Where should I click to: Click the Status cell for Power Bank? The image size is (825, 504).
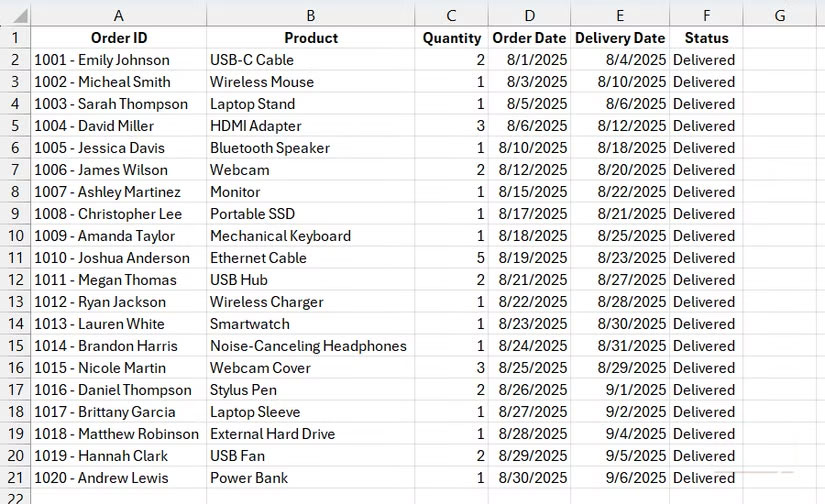(x=704, y=478)
